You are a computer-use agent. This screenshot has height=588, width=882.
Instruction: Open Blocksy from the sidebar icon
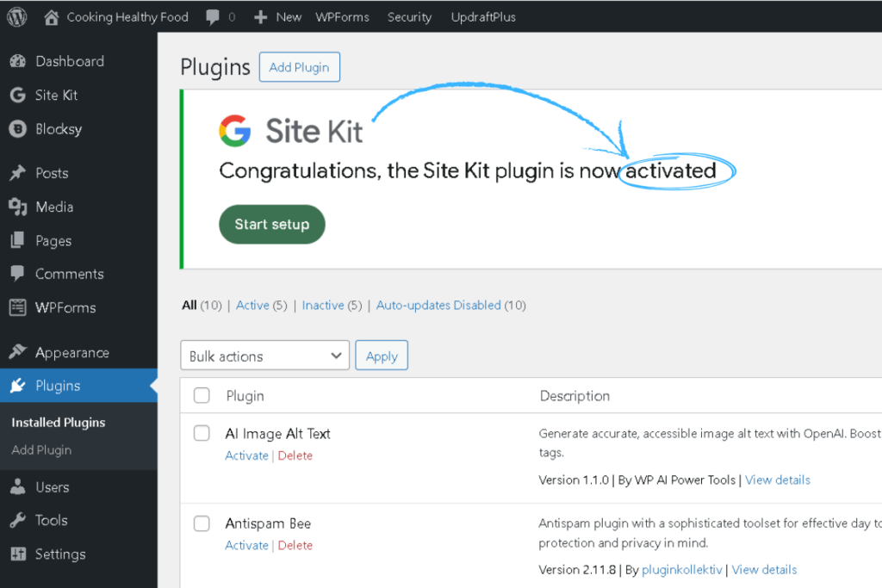(18, 129)
